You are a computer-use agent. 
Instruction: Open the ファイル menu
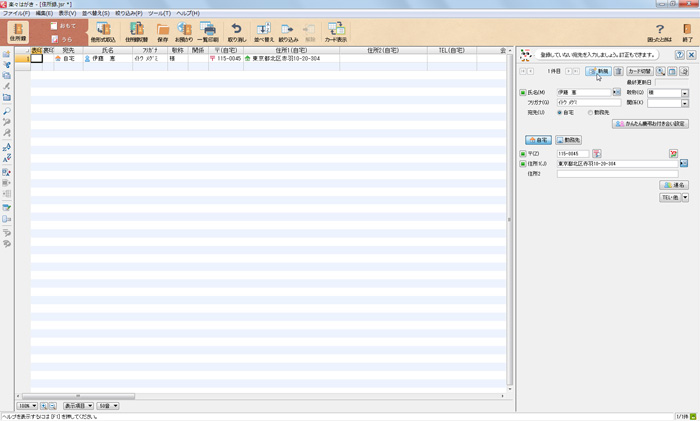[x=16, y=13]
